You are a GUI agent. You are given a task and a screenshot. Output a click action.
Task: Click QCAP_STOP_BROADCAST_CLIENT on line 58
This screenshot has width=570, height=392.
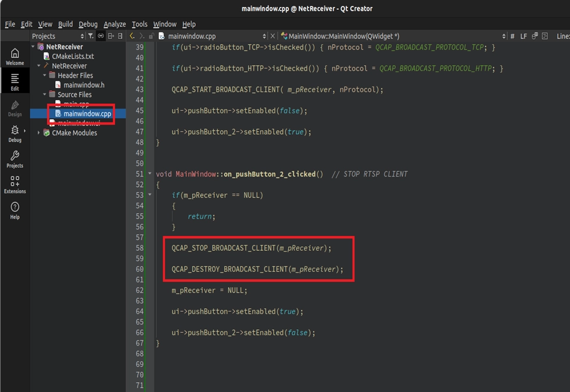224,248
